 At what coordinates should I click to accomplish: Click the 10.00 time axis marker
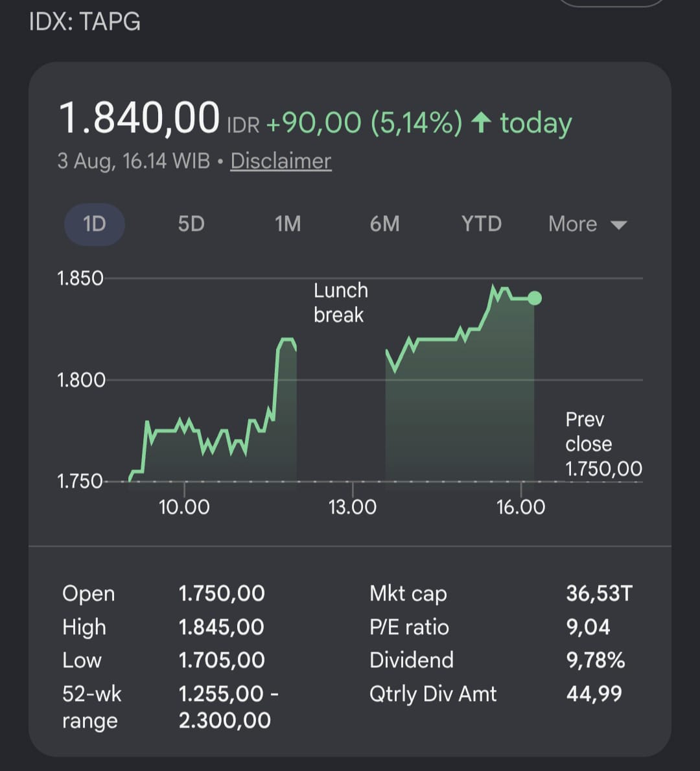click(x=184, y=507)
